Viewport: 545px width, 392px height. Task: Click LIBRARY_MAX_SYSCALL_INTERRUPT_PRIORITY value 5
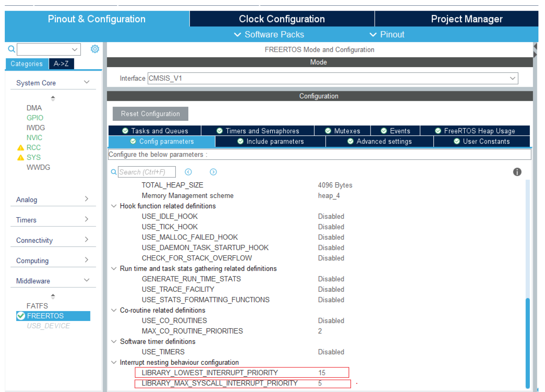point(320,383)
